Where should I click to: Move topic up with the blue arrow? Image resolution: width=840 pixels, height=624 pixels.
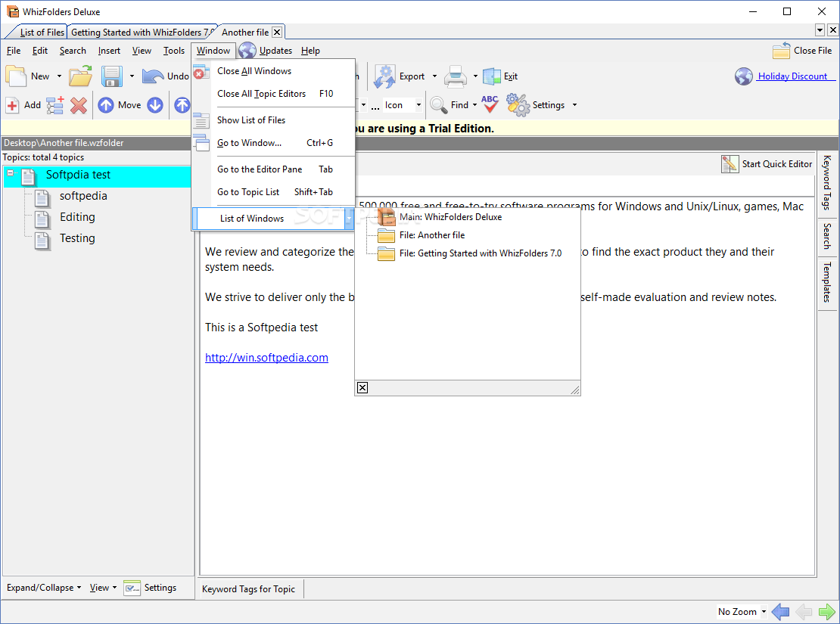coord(105,105)
